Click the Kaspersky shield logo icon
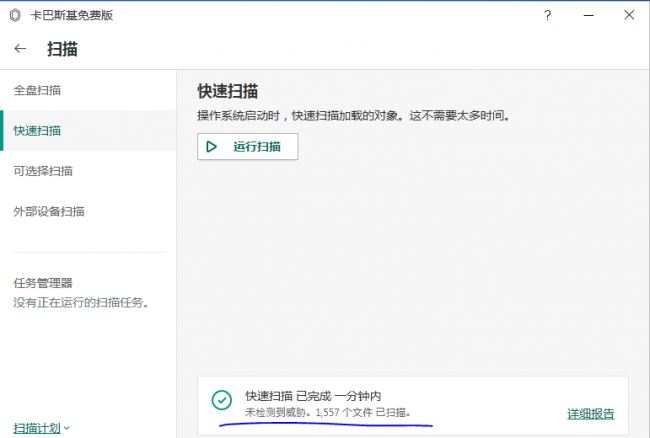 tap(15, 16)
